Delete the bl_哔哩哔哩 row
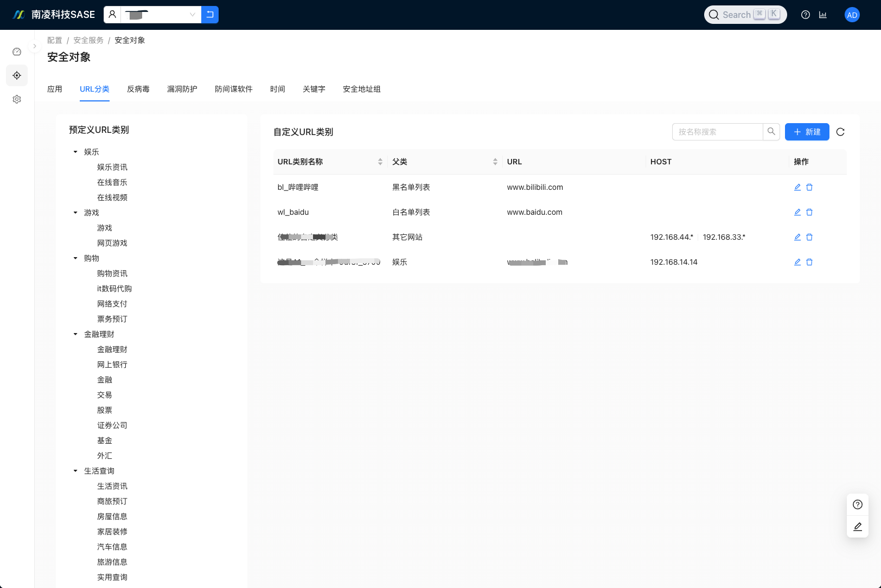The width and height of the screenshot is (881, 588). tap(809, 187)
